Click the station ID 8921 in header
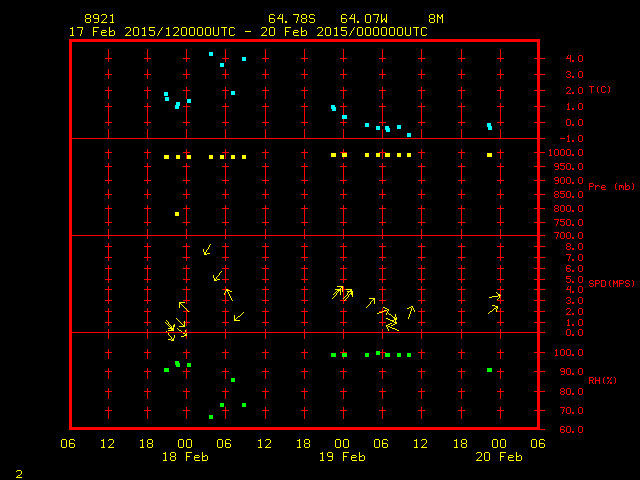The image size is (640, 480). 98,19
